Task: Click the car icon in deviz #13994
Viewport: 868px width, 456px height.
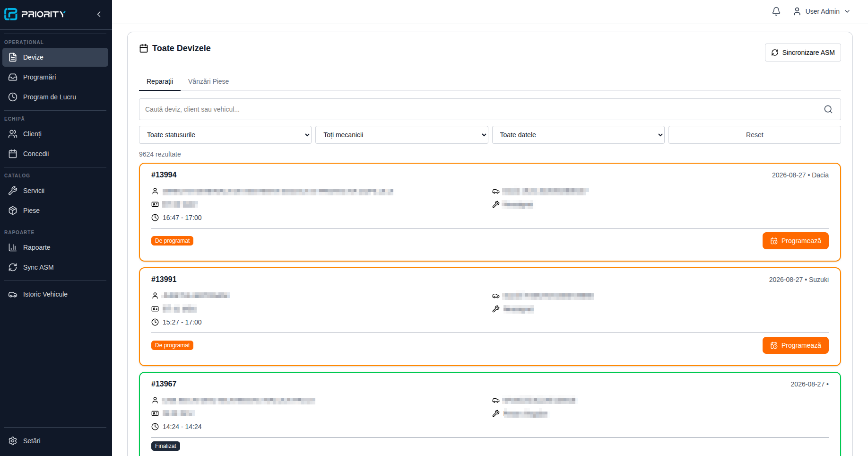Action: 496,191
